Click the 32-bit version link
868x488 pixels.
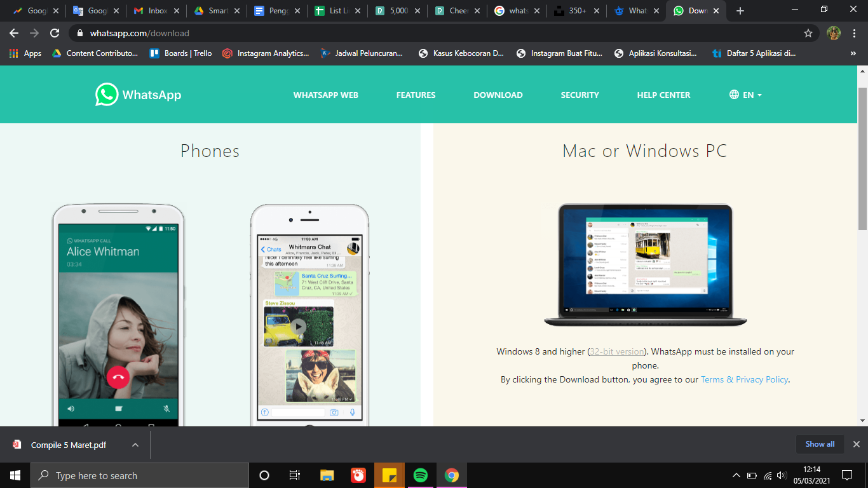pos(618,351)
